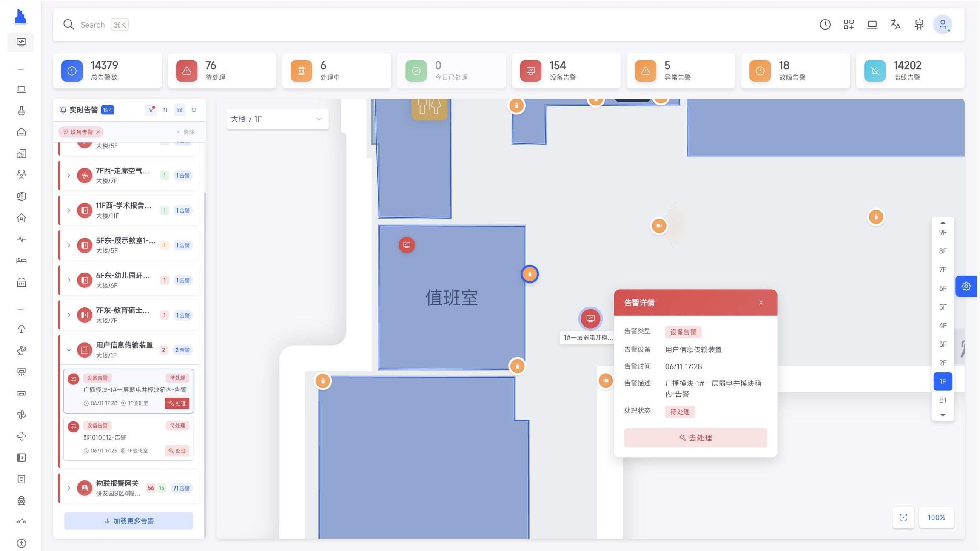Expand the 物联报警网关 alarm group
Image resolution: width=980 pixels, height=551 pixels.
[x=69, y=488]
